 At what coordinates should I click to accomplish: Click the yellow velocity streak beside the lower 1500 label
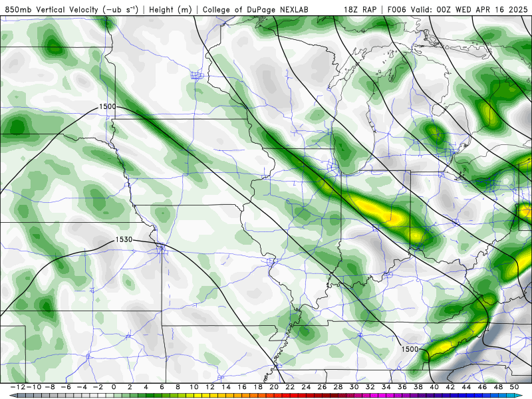443,346
